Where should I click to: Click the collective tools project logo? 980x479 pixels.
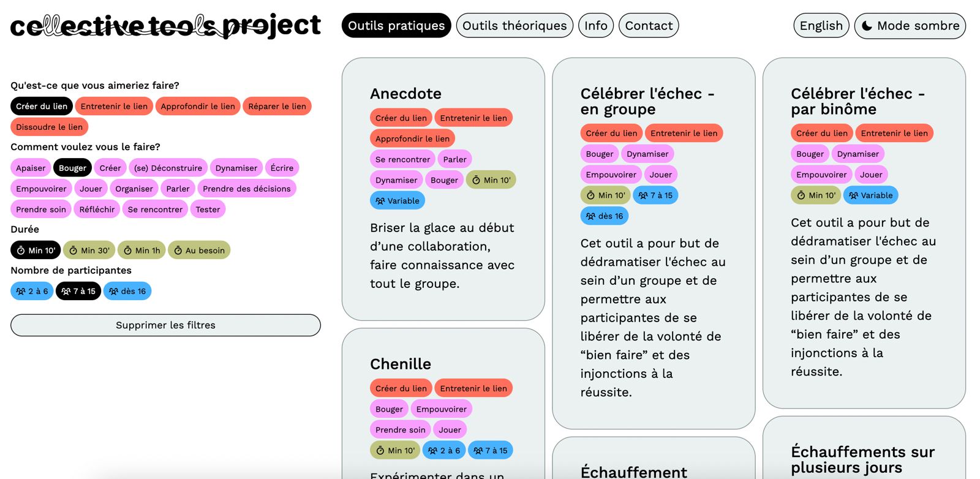165,26
